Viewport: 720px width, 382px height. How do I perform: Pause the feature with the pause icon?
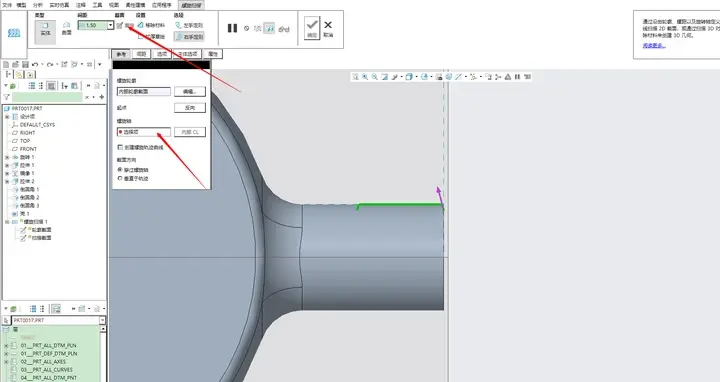[232, 28]
